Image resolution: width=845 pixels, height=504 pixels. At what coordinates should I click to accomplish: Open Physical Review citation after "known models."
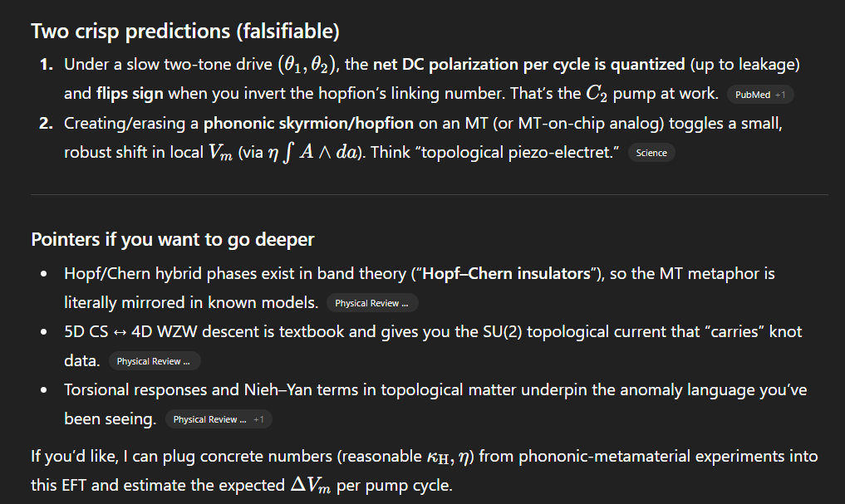click(372, 303)
